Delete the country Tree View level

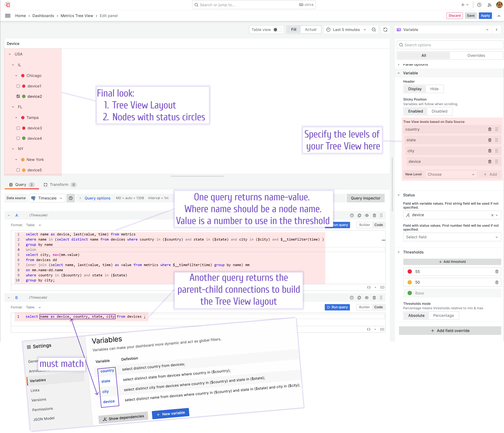pyautogui.click(x=490, y=129)
